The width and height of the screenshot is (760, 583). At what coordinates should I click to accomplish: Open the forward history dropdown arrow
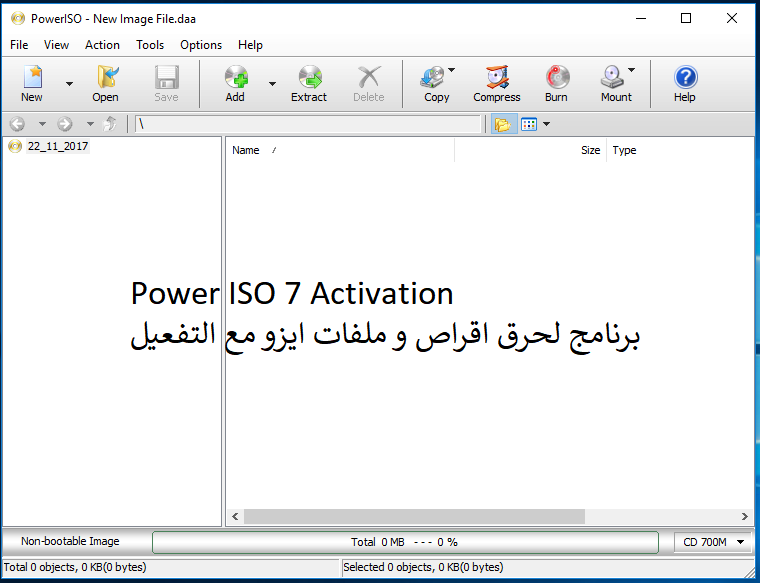point(90,124)
